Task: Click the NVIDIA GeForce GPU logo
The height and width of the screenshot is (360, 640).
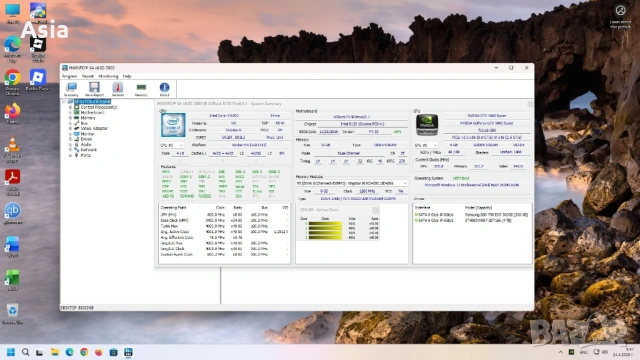Action: pos(427,125)
